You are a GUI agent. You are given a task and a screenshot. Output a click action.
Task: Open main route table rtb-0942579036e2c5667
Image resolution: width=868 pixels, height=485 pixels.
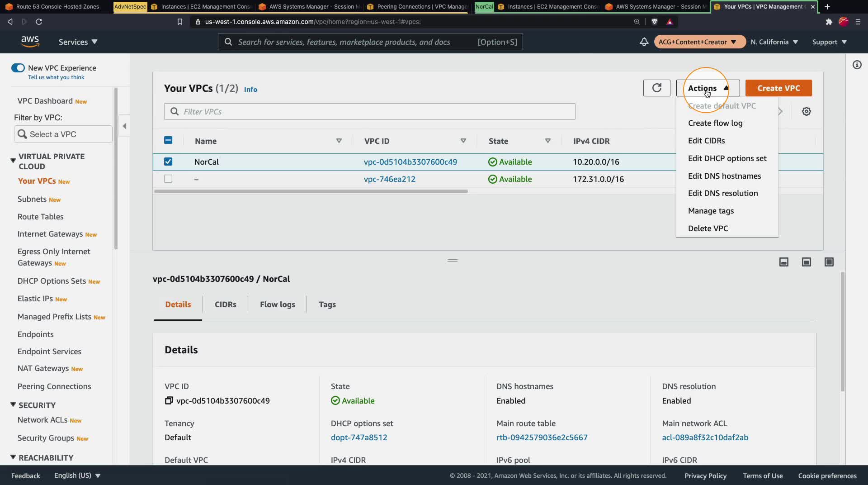coord(542,437)
